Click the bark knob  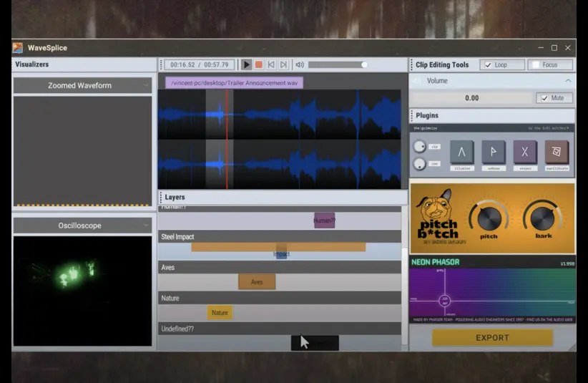(x=543, y=218)
